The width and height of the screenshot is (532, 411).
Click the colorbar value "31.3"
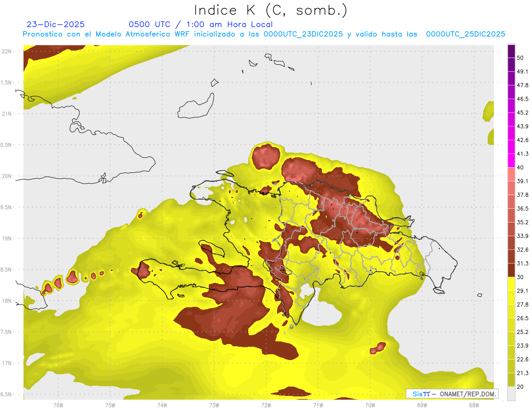(x=523, y=263)
